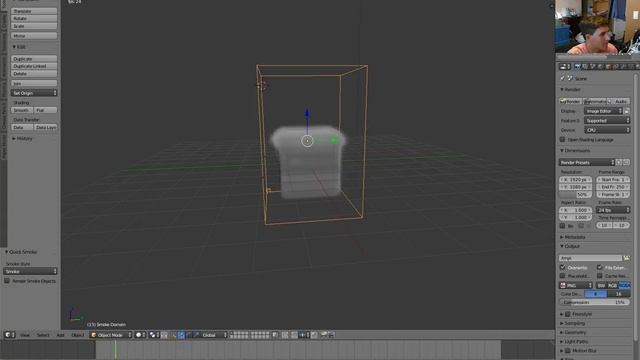Image resolution: width=640 pixels, height=360 pixels.
Task: Open the Add menu in 3D header
Action: coord(60,335)
